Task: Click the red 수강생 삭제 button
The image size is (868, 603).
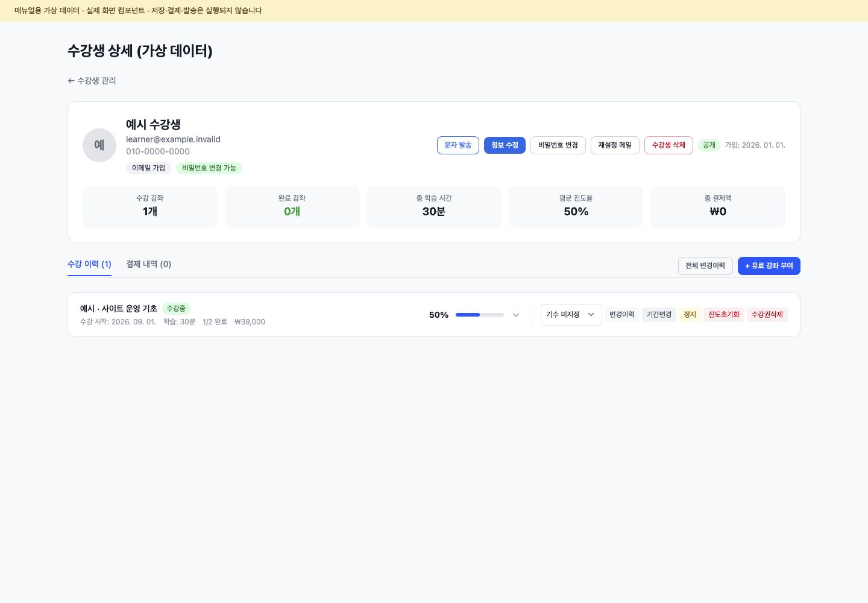Action: pos(668,145)
